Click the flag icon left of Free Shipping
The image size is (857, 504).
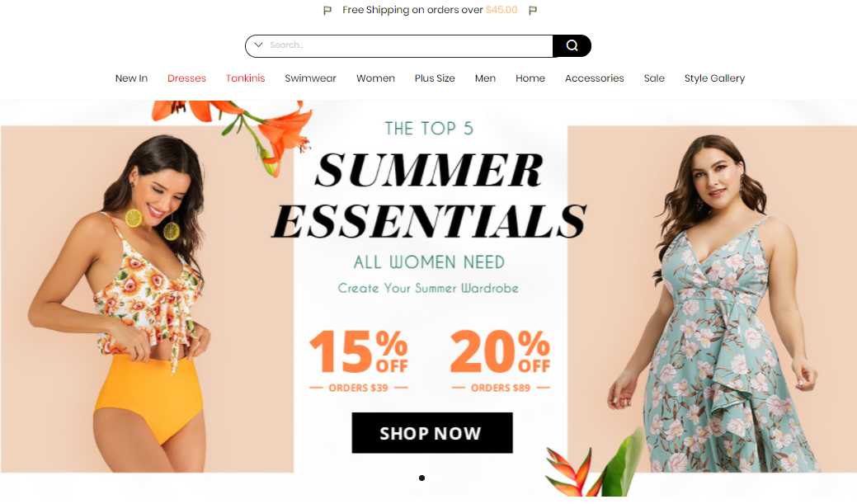pos(327,11)
